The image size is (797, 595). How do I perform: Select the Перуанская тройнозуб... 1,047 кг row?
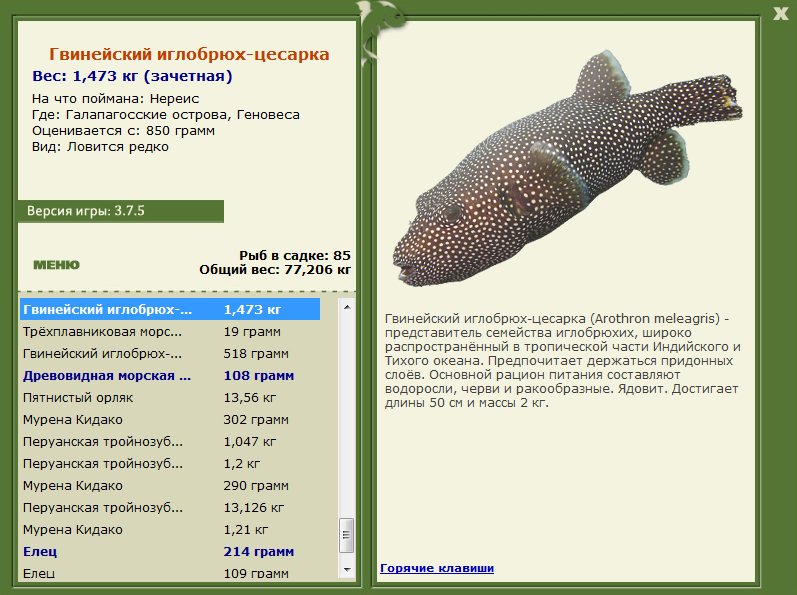click(170, 442)
